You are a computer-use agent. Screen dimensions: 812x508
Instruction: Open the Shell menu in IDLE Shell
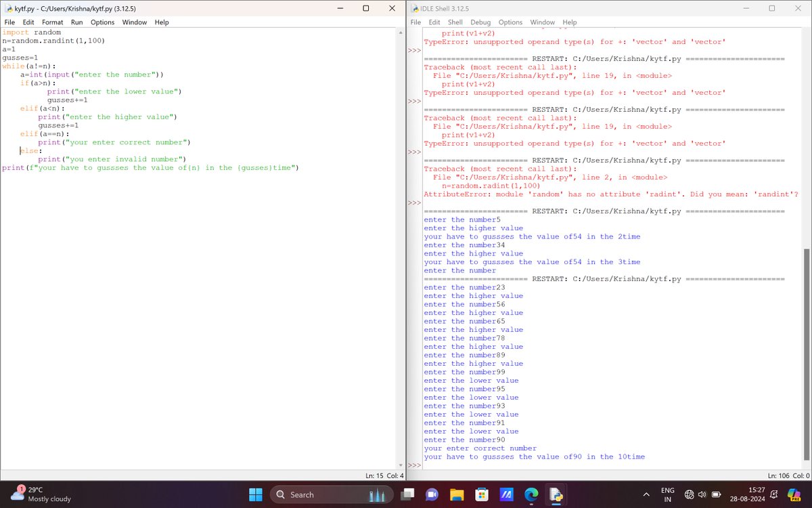click(x=455, y=22)
